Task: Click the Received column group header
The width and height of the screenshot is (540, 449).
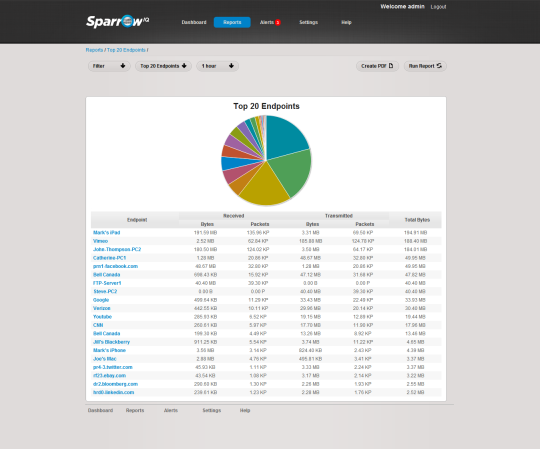Action: click(233, 216)
